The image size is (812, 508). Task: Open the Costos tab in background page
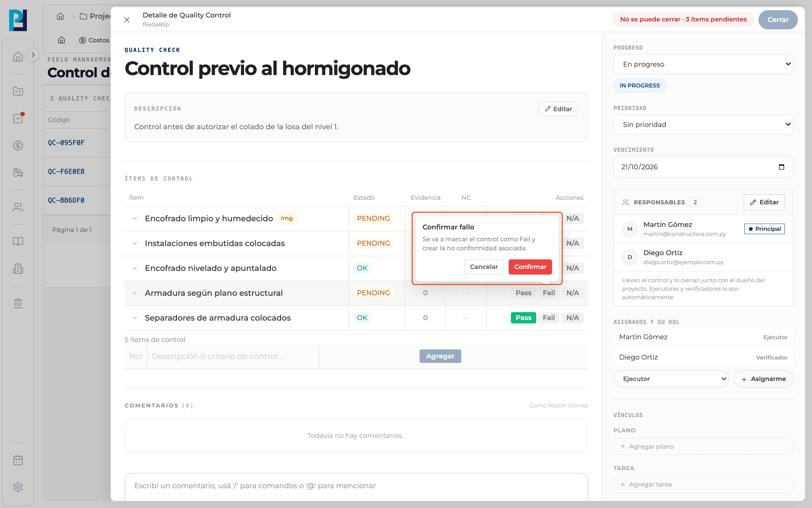(94, 40)
